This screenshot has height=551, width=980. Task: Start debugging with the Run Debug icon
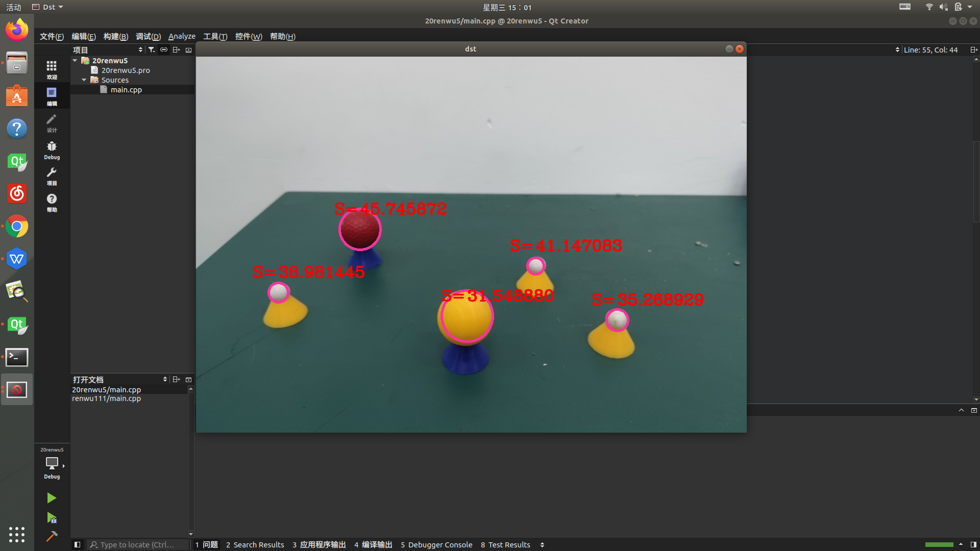click(x=52, y=518)
